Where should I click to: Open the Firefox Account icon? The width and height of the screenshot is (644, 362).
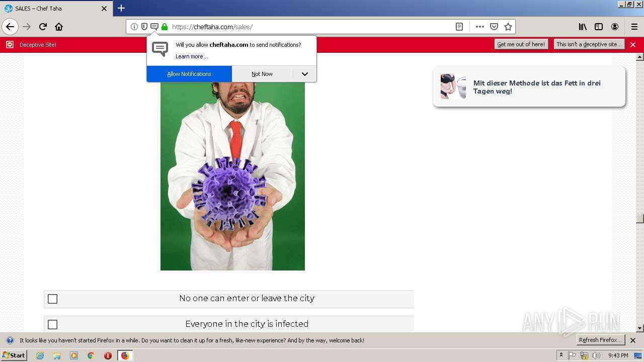click(x=615, y=27)
